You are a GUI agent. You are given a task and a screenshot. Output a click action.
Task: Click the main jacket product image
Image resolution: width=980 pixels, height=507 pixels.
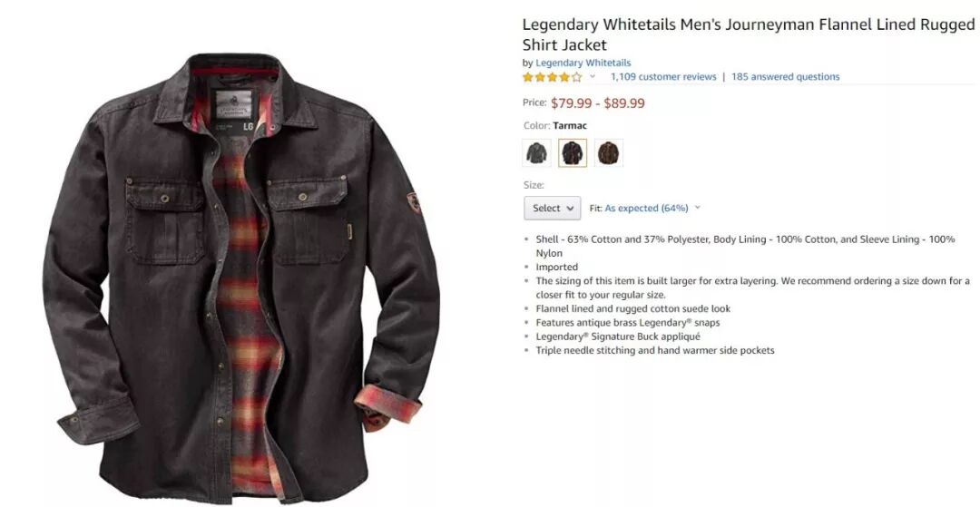click(241, 278)
